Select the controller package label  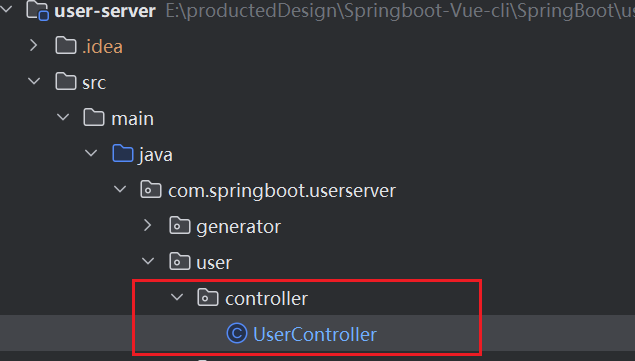coord(266,299)
